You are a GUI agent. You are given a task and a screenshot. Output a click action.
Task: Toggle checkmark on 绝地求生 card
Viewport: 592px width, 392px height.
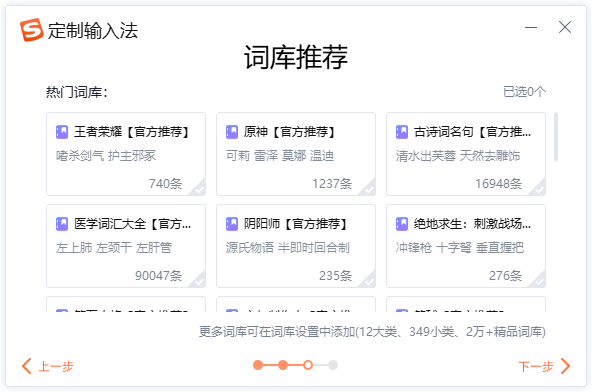click(x=538, y=281)
